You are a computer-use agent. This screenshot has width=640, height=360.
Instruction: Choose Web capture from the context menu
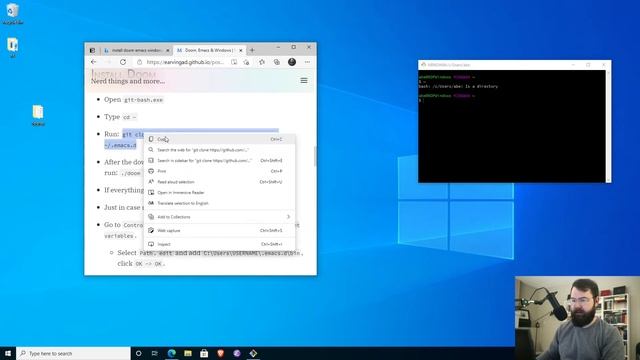(x=219, y=231)
